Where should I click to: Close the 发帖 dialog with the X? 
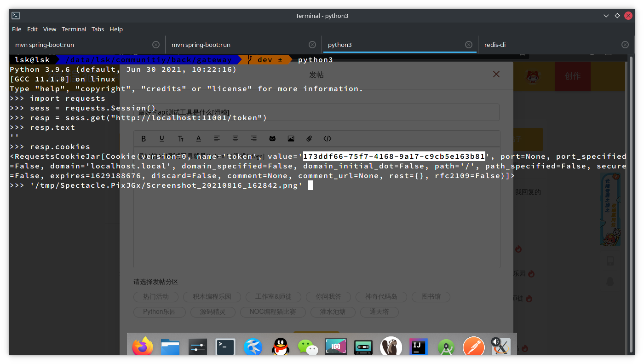496,74
